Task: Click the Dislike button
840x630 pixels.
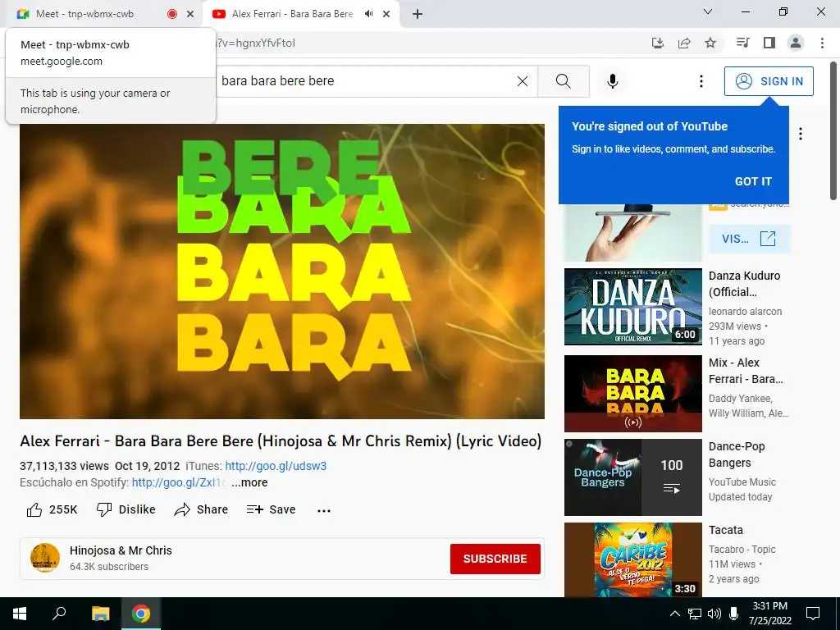Action: point(126,509)
